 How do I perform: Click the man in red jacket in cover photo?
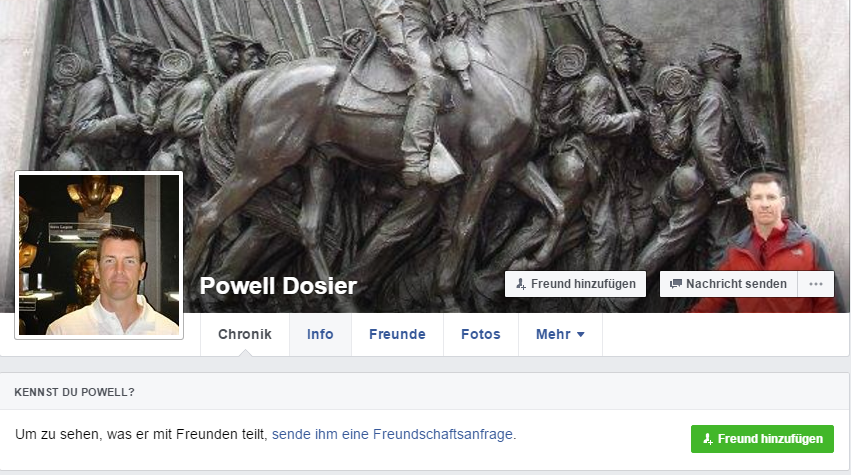[765, 244]
